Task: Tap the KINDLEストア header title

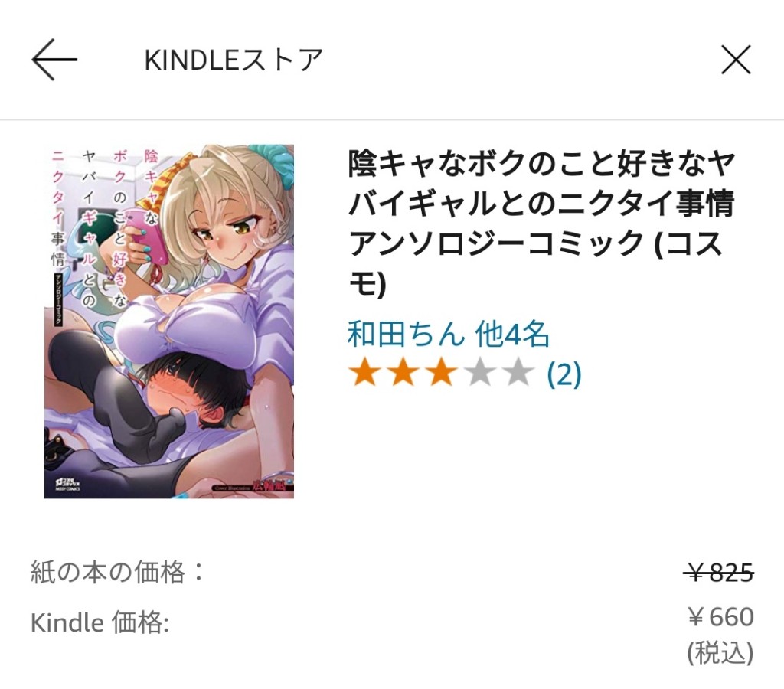Action: [234, 60]
